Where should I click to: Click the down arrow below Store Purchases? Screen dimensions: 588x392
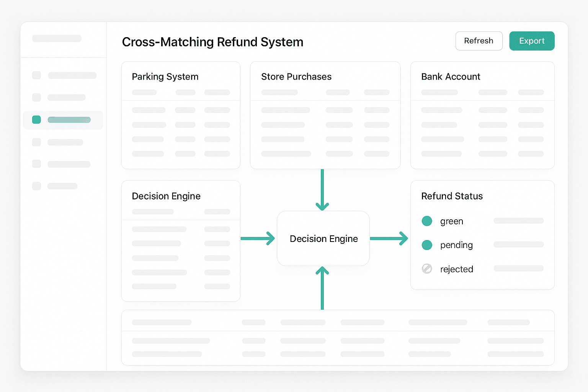coord(322,189)
